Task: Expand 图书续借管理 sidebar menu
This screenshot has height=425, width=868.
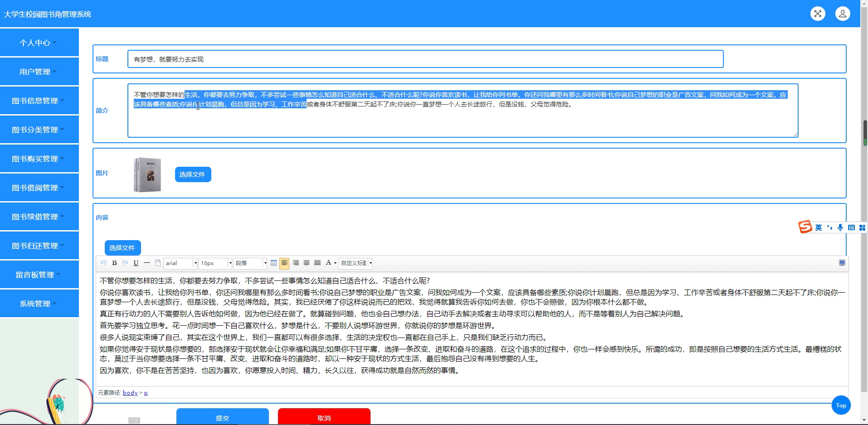Action: [x=39, y=217]
